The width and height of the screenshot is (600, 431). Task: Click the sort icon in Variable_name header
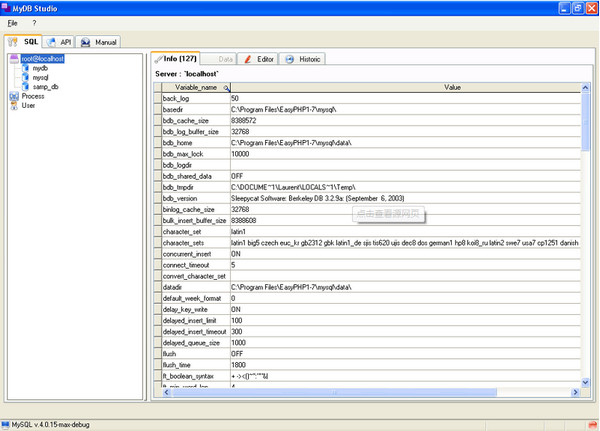pyautogui.click(x=226, y=88)
